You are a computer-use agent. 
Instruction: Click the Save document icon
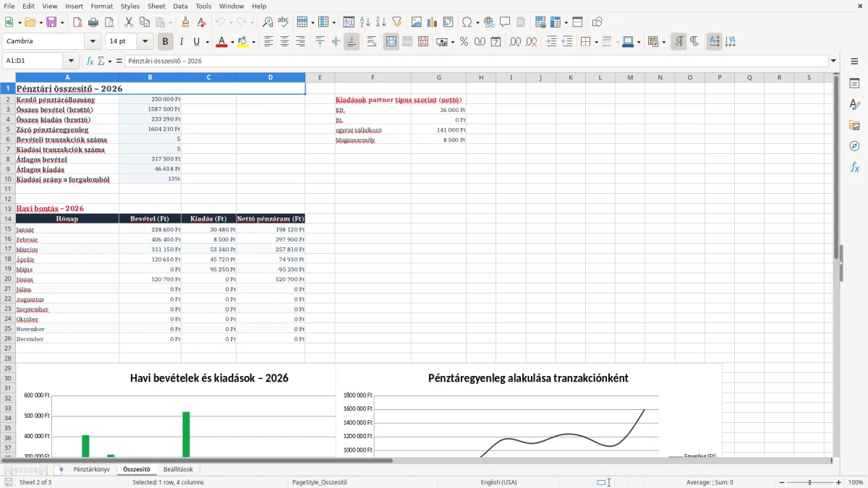click(51, 22)
